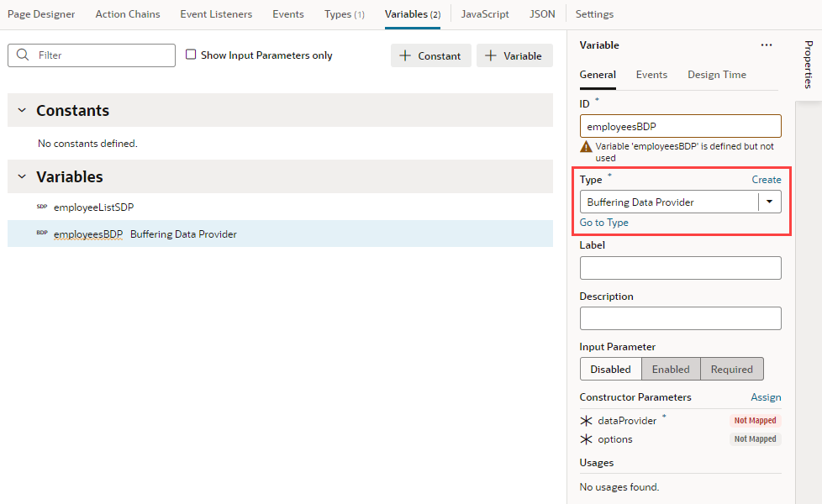Click the dataProvider parameter name
The height and width of the screenshot is (504, 822).
pos(627,421)
